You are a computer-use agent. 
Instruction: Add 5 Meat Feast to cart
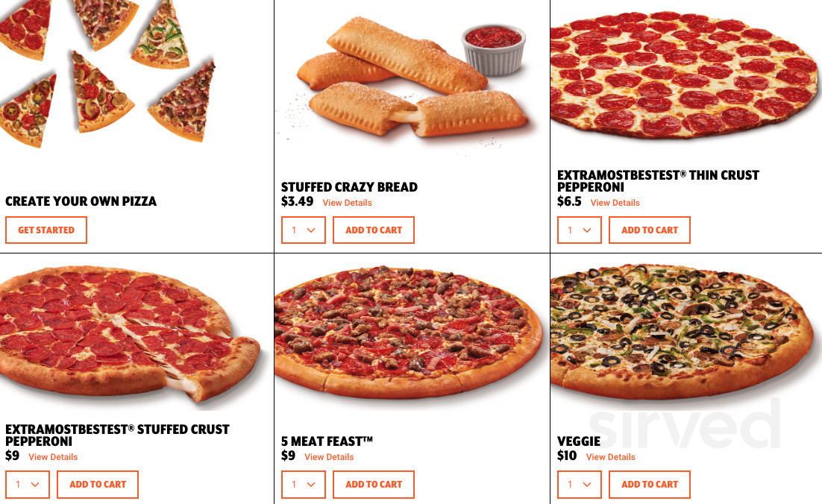pyautogui.click(x=373, y=485)
